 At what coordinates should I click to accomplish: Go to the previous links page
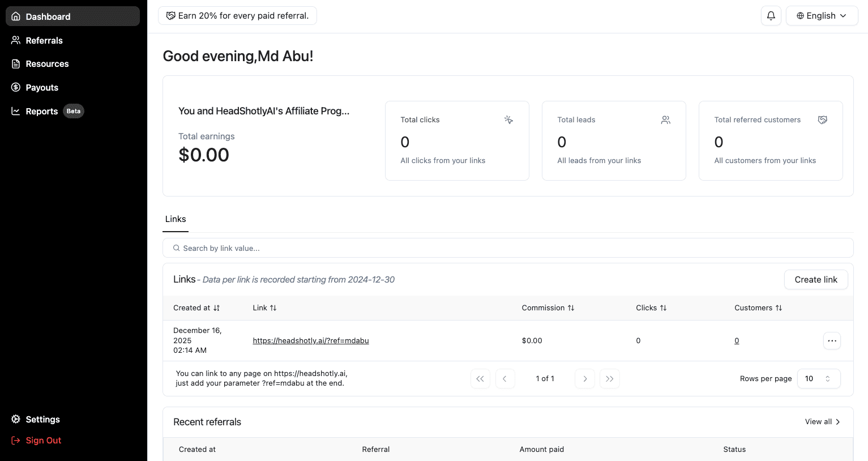pyautogui.click(x=504, y=379)
